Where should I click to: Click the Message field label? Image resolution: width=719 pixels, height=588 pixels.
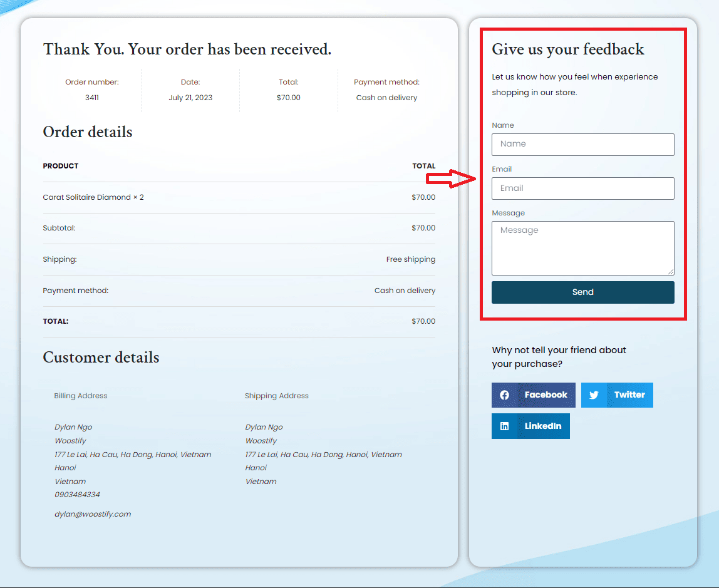pos(508,213)
